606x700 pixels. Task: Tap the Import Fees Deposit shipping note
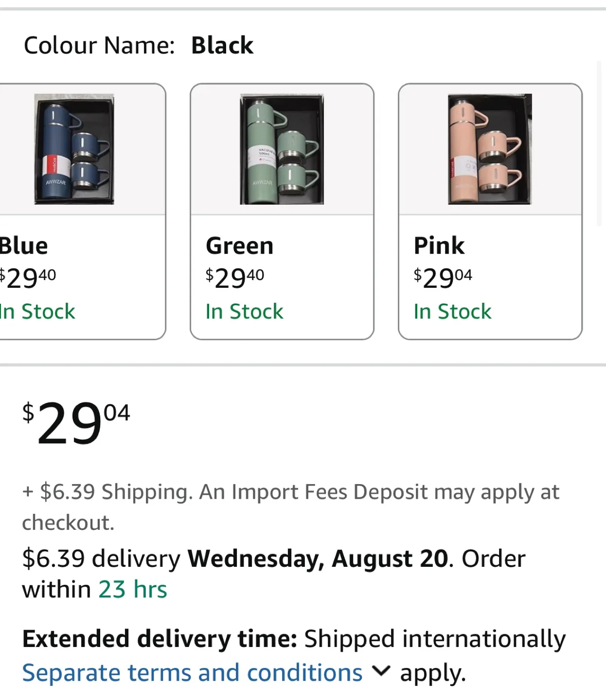(290, 492)
